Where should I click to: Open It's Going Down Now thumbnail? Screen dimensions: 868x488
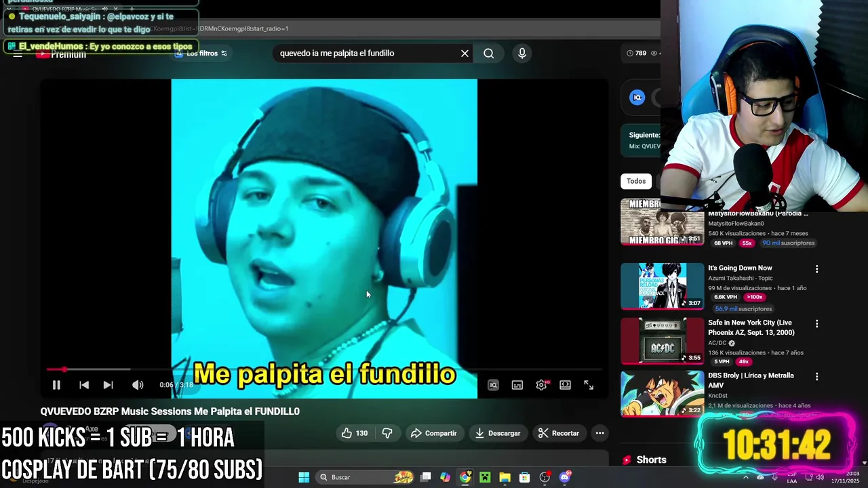(x=662, y=286)
